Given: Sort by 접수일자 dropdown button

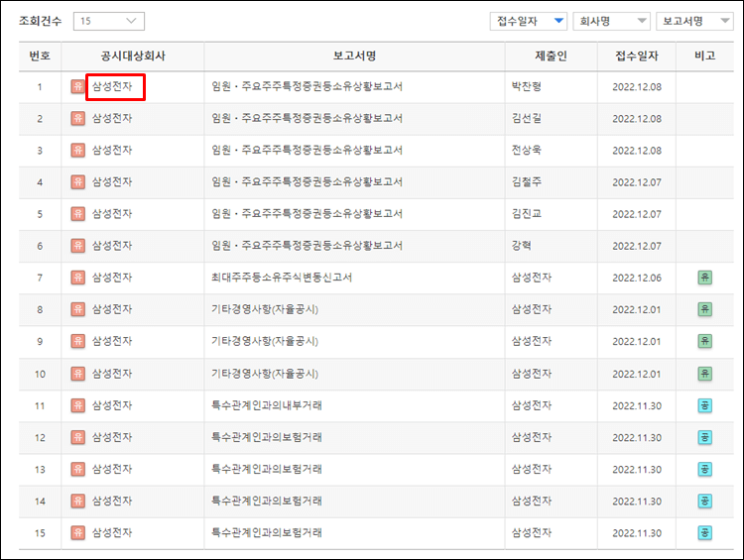Looking at the screenshot, I should 528,22.
